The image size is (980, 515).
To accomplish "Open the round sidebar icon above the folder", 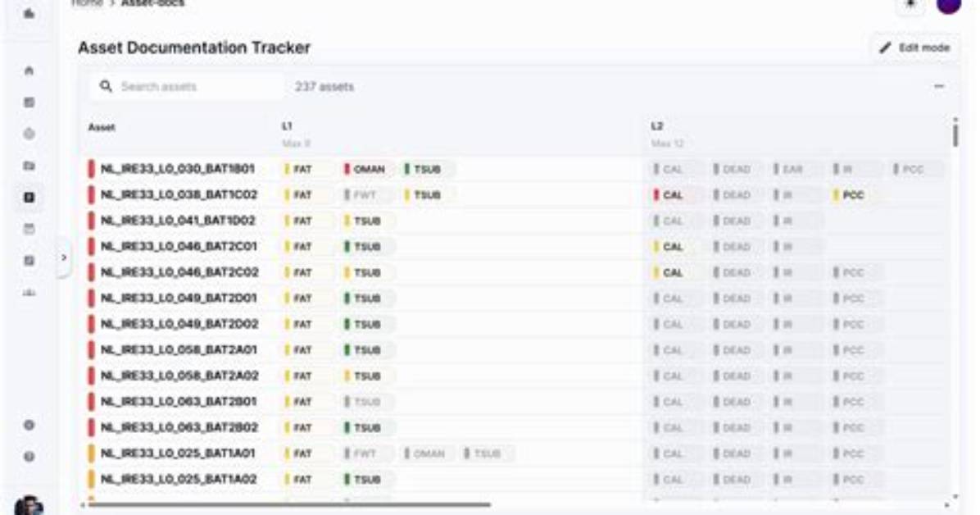I will click(29, 134).
